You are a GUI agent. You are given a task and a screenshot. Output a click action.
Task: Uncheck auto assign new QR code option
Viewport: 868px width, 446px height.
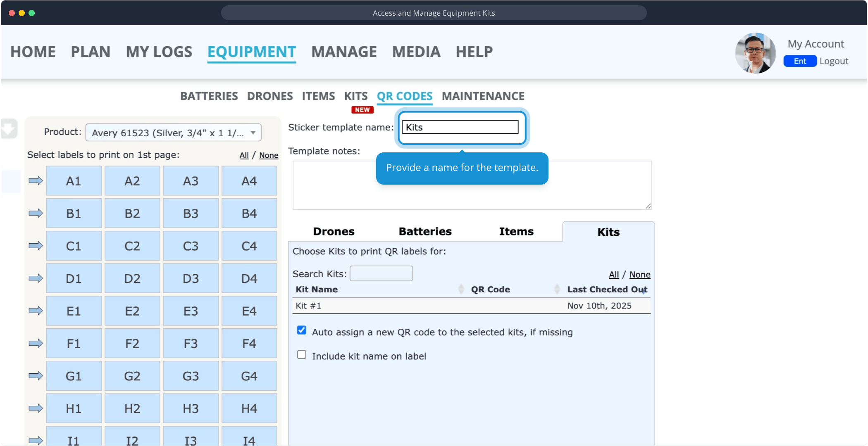302,330
